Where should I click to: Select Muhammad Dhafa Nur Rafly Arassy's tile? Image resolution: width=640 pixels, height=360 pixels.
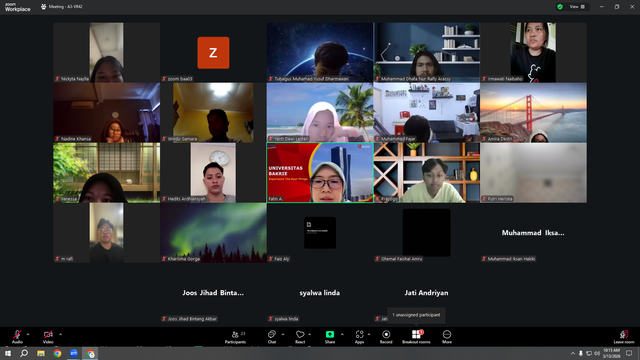427,52
